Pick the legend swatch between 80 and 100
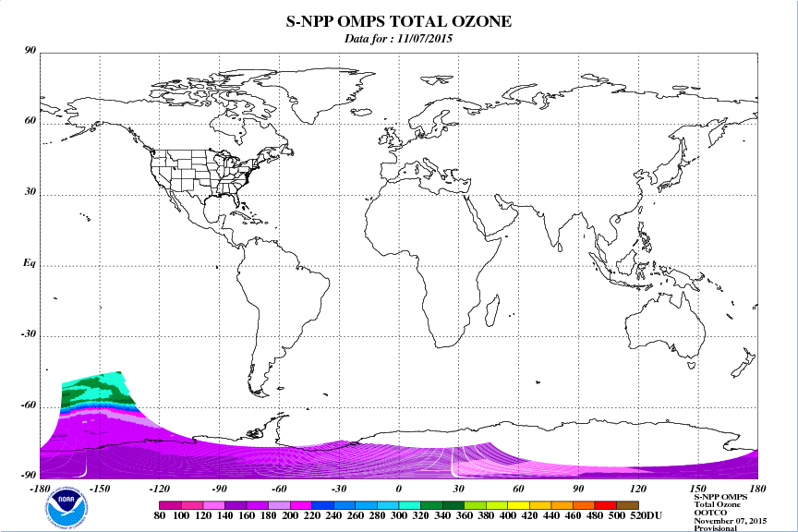The height and width of the screenshot is (532, 798). tap(170, 505)
